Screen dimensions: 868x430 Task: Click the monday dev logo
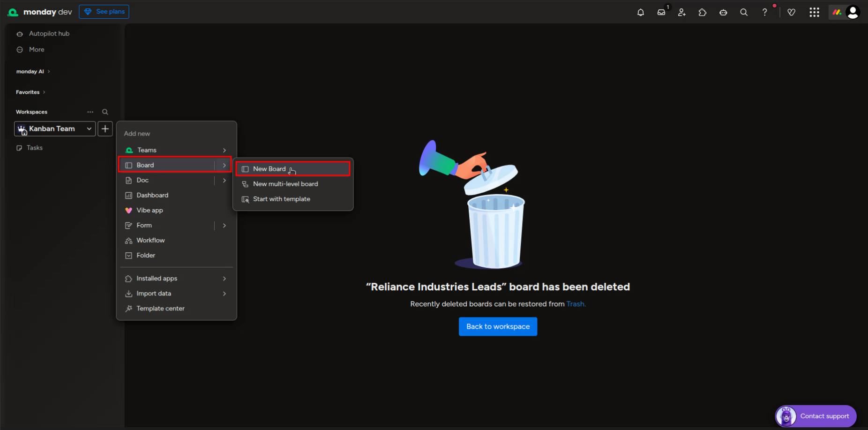coord(40,12)
